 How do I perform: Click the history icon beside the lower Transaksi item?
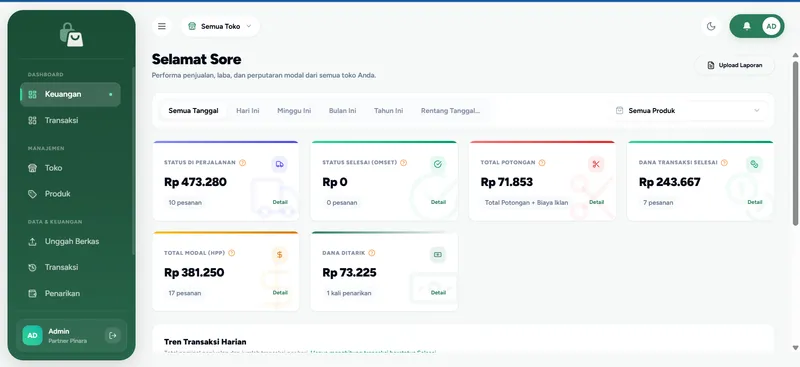(32, 267)
